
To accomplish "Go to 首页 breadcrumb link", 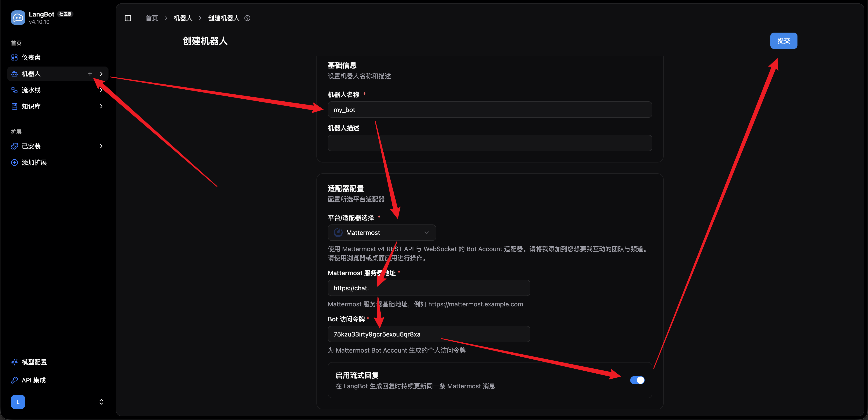I will click(x=152, y=18).
